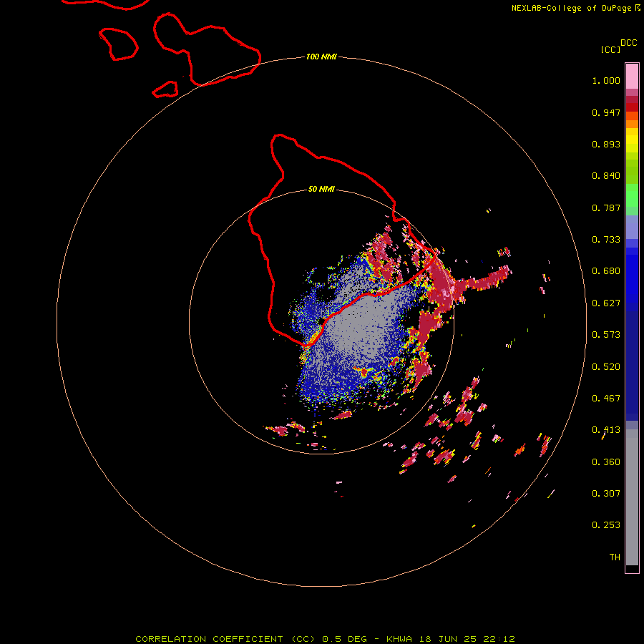This screenshot has width=644, height=644.
Task: Select the 0.307 scale value
Action: point(606,494)
